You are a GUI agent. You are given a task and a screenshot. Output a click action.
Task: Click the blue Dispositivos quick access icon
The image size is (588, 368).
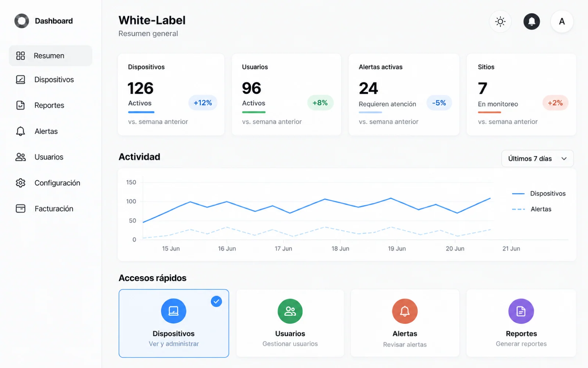(x=173, y=311)
